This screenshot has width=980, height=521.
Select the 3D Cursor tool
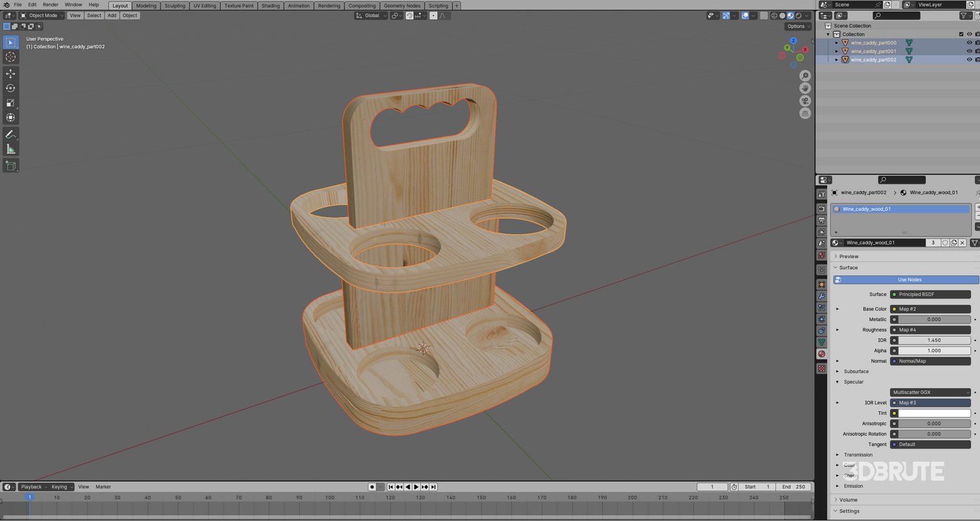click(x=10, y=57)
